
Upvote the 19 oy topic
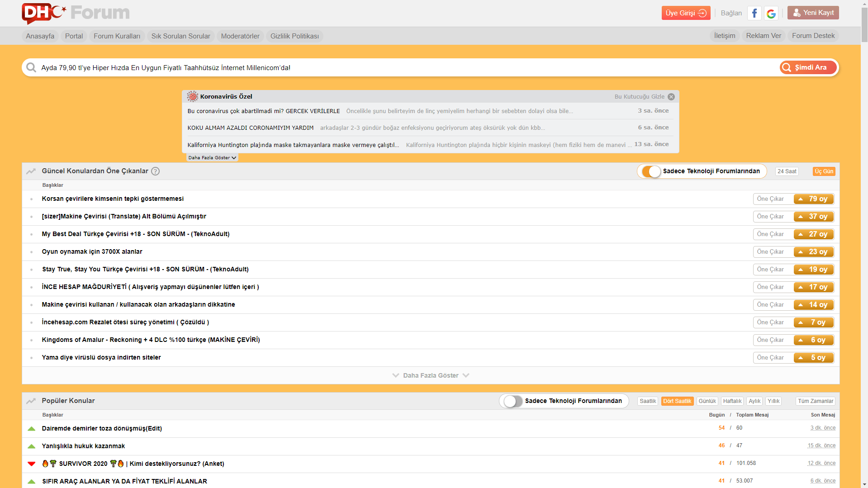click(813, 270)
